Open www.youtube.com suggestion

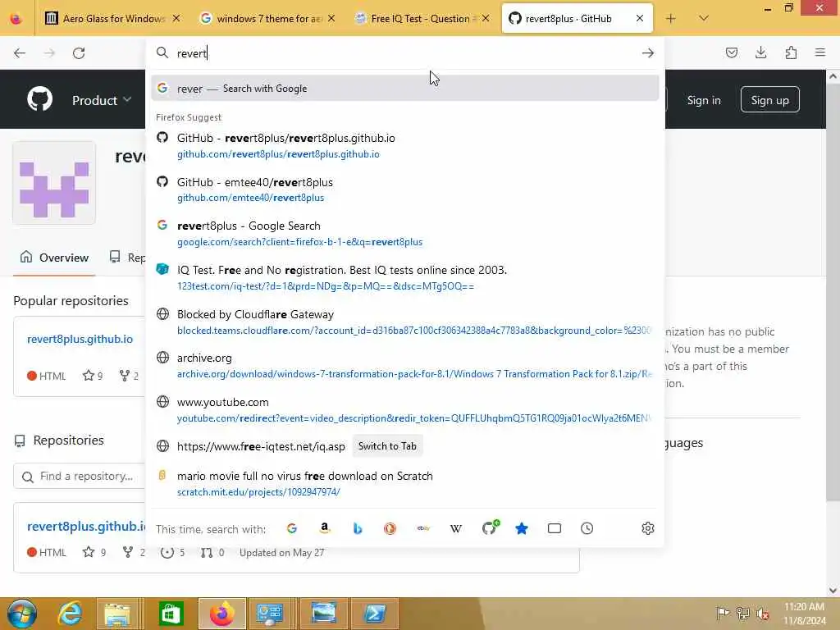pos(405,410)
